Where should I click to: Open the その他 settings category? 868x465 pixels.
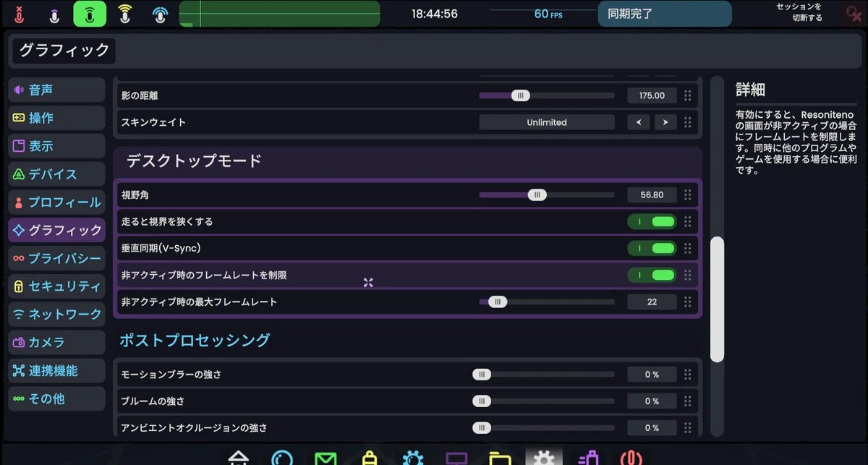[56, 398]
